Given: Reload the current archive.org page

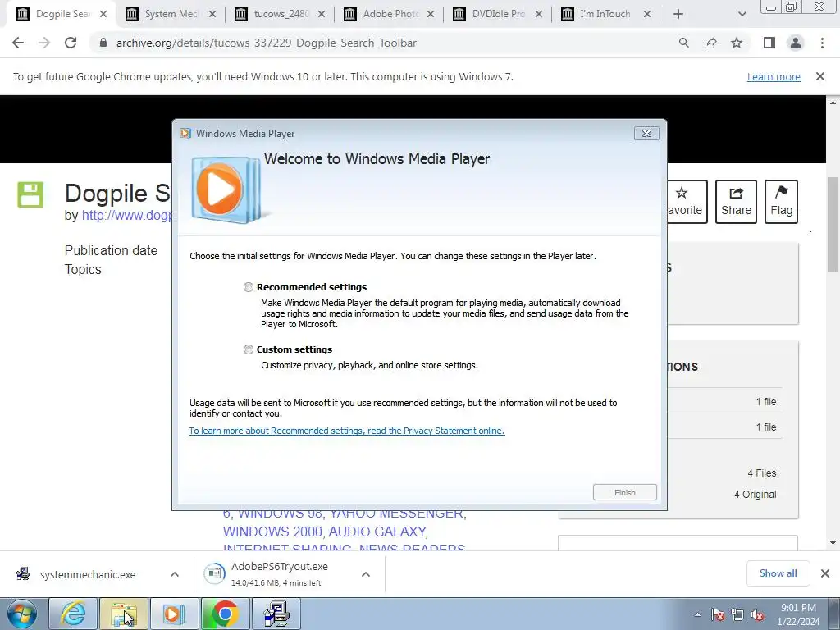Looking at the screenshot, I should [x=71, y=43].
